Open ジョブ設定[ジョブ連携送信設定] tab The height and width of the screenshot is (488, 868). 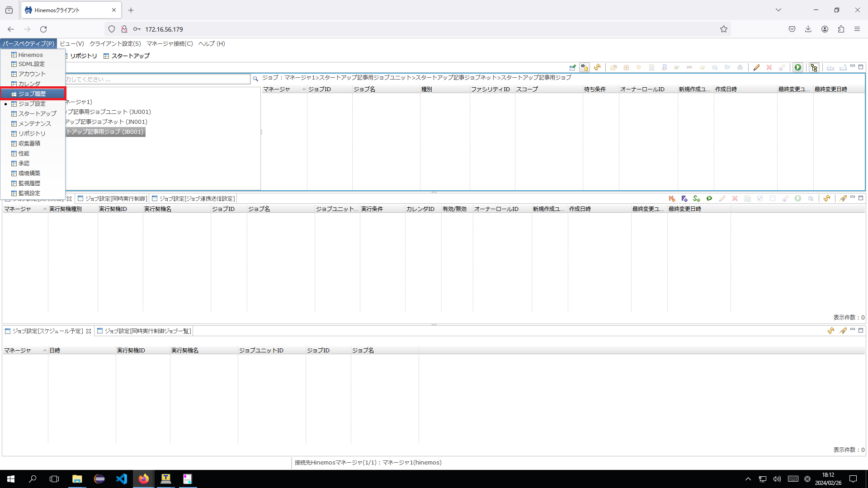[193, 199]
